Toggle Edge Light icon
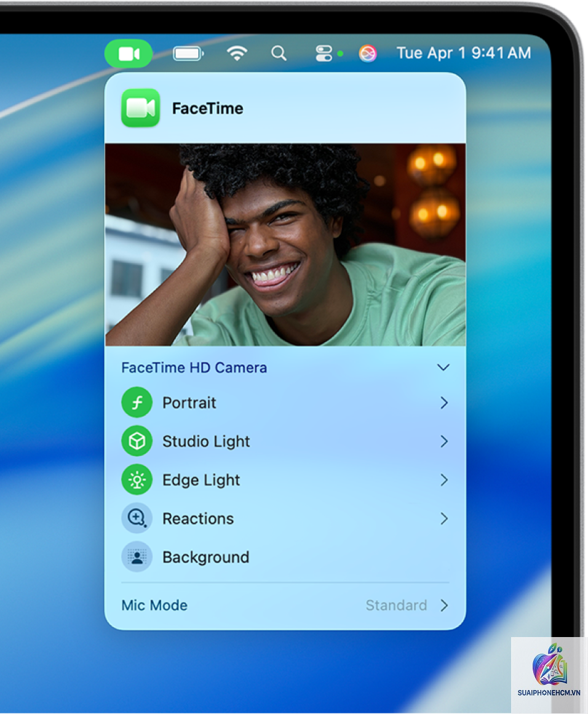The height and width of the screenshot is (714, 588). (137, 480)
